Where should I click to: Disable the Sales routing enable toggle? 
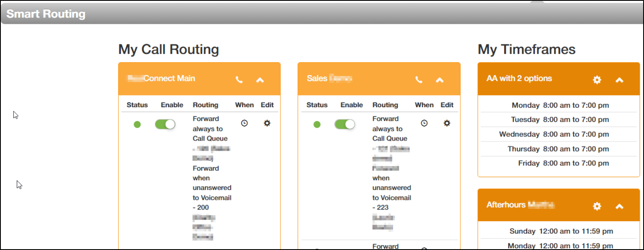coord(344,124)
